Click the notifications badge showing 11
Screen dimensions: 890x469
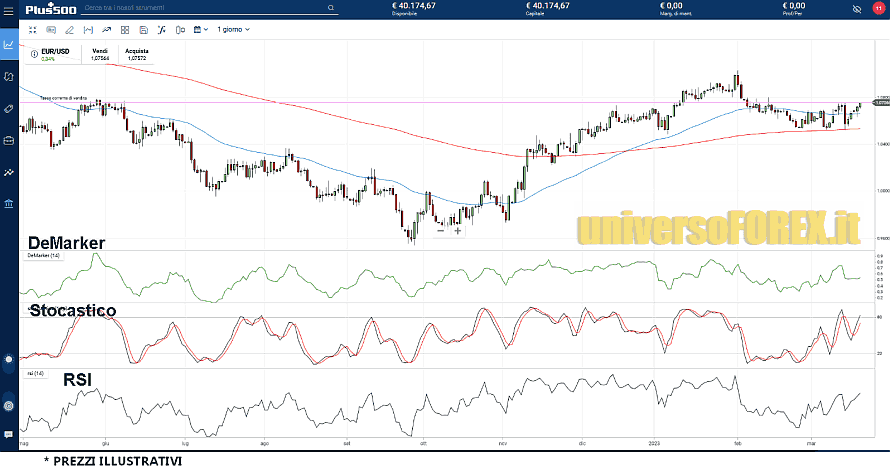coord(878,8)
